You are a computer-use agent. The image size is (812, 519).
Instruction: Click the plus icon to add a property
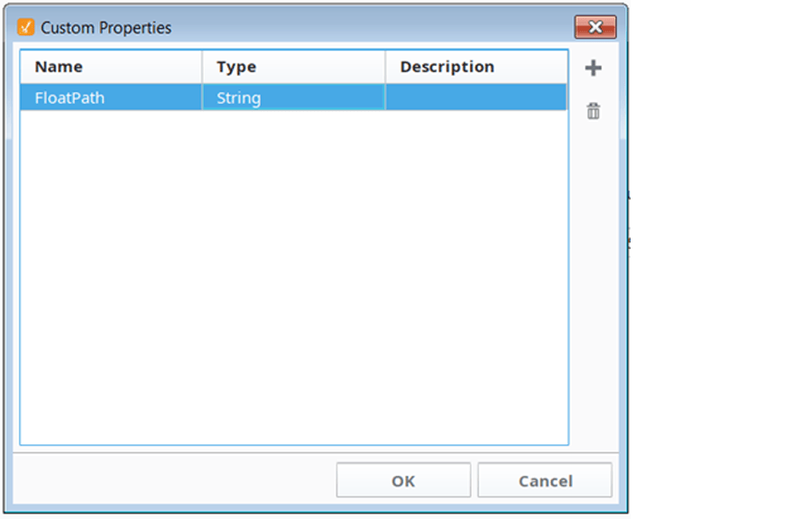(593, 68)
